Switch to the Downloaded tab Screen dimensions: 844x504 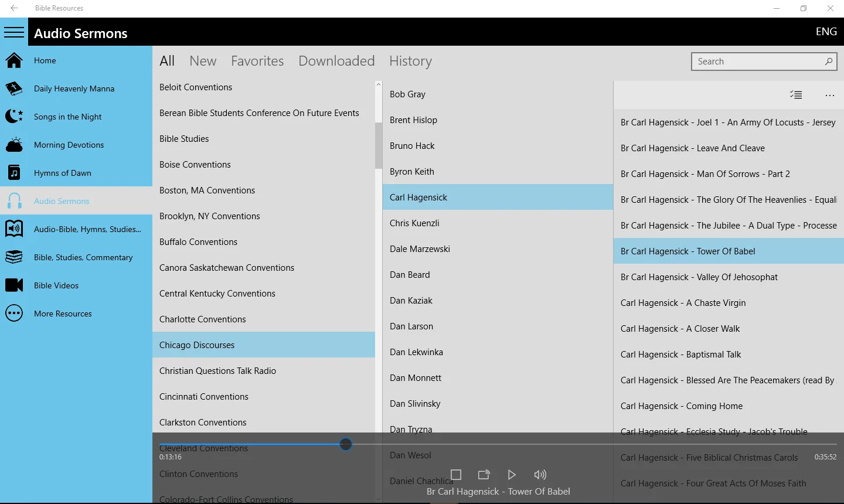point(336,61)
